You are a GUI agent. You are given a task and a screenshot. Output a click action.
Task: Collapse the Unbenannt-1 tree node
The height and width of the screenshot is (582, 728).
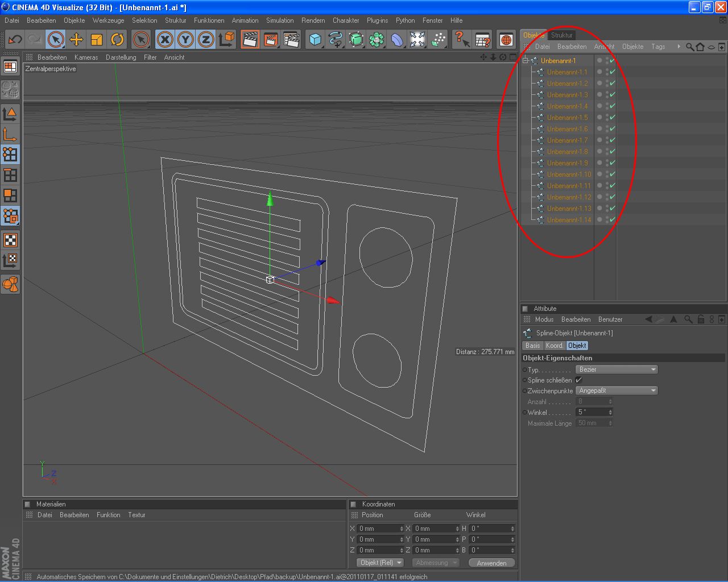click(526, 61)
